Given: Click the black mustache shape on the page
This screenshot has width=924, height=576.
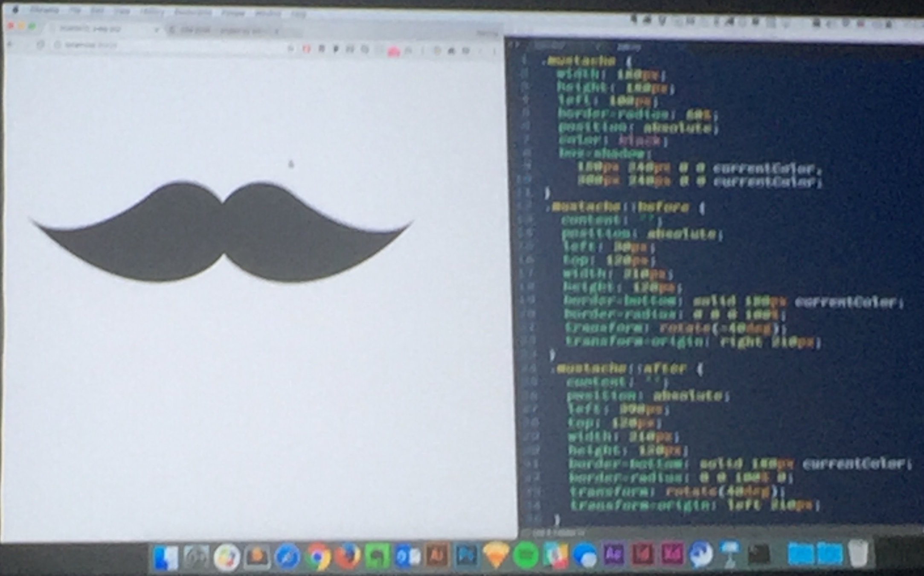Looking at the screenshot, I should click(222, 233).
